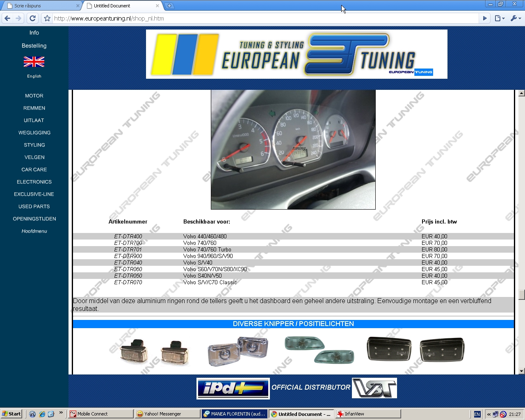
Task: Open a new tab with the plus button
Action: [169, 6]
